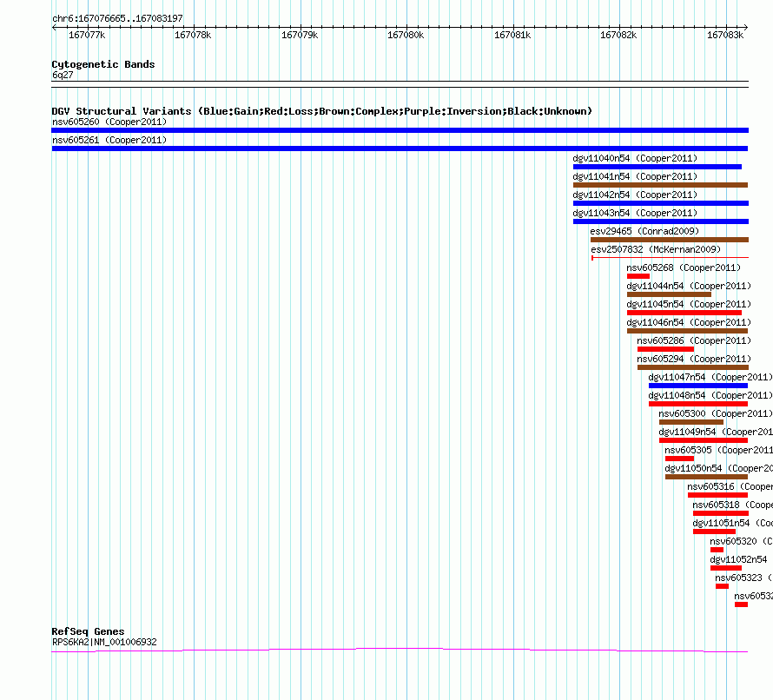The height and width of the screenshot is (700, 773).
Task: Click the 167081k ruler tick label
Action: coord(512,35)
